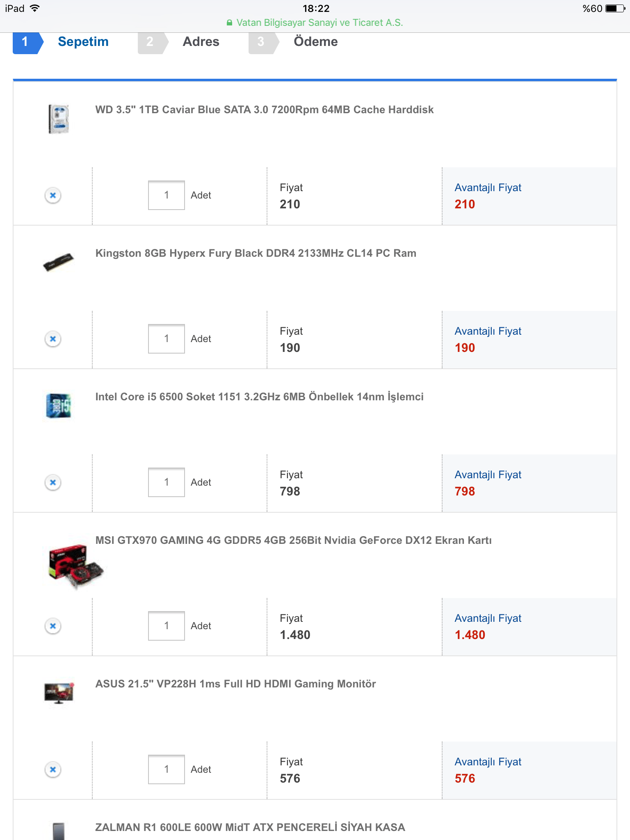Edit quantity field for MSI GTX970
The width and height of the screenshot is (630, 840).
tap(166, 626)
